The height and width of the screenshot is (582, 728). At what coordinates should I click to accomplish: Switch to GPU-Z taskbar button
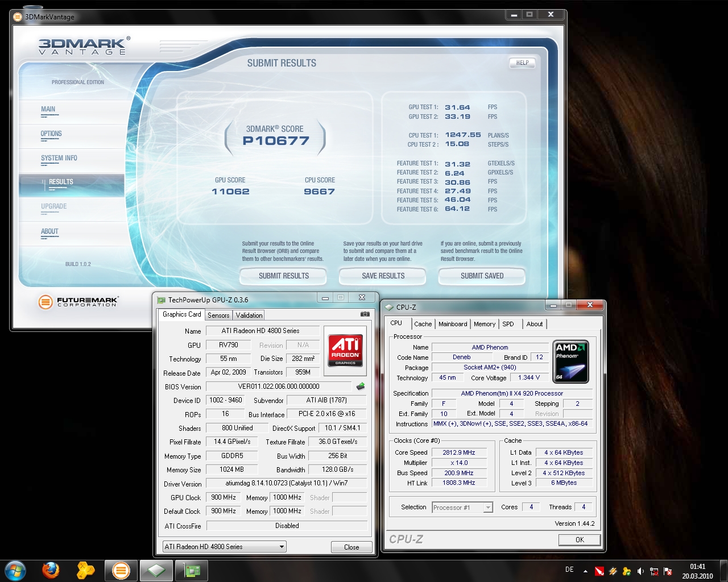[191, 570]
